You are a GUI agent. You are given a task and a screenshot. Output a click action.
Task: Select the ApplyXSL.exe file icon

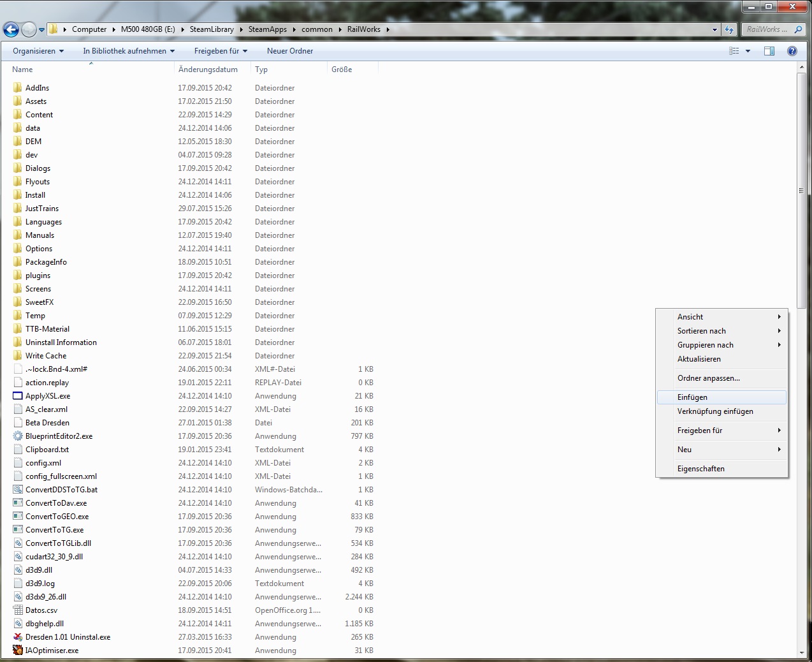click(x=17, y=396)
